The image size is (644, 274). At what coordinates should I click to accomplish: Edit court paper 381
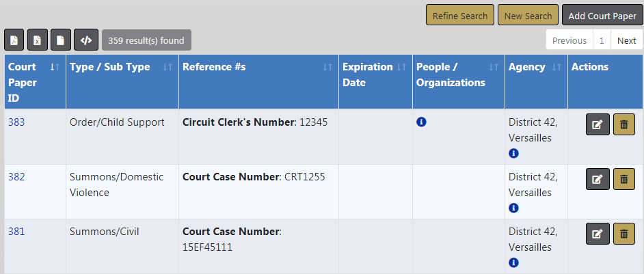click(x=598, y=234)
